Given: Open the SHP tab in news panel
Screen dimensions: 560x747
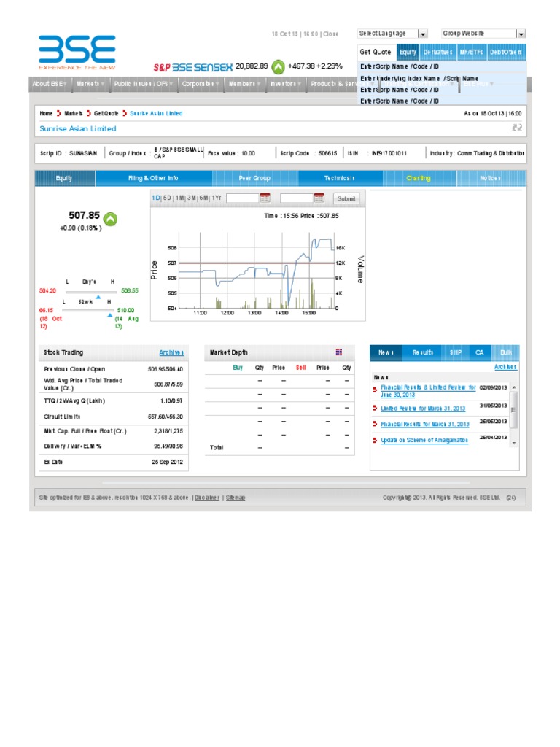Looking at the screenshot, I should 456,352.
